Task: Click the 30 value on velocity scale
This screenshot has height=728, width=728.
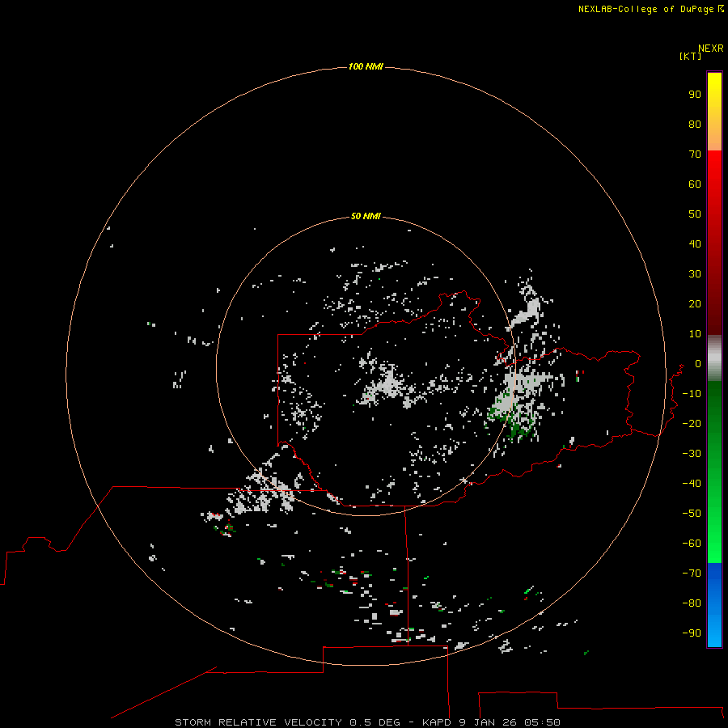Action: click(695, 274)
